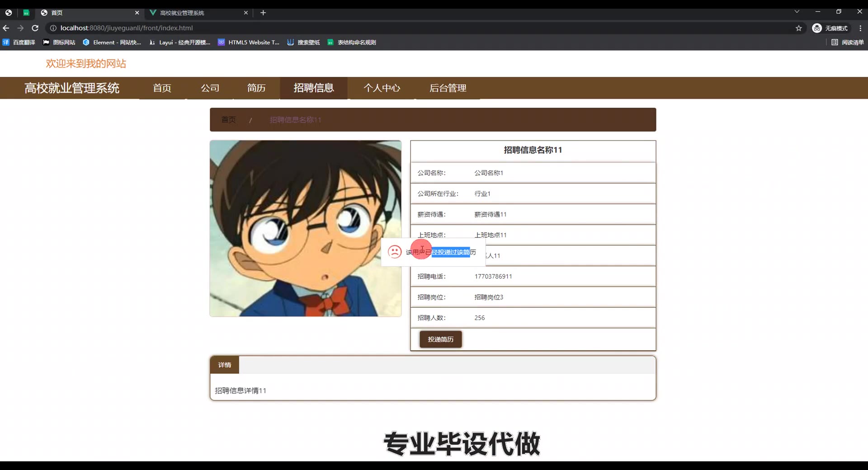Bookmark this page with the star icon
This screenshot has width=868, height=470.
798,28
